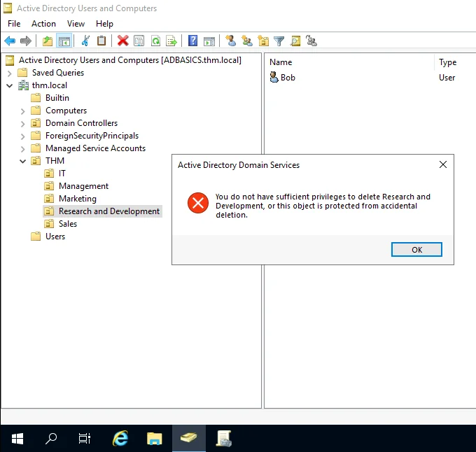
Task: Find objects in Active Directory icon
Action: [x=295, y=41]
